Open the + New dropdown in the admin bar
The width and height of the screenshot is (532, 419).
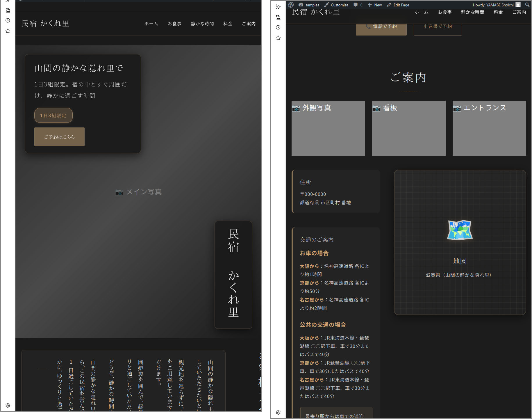(x=375, y=5)
